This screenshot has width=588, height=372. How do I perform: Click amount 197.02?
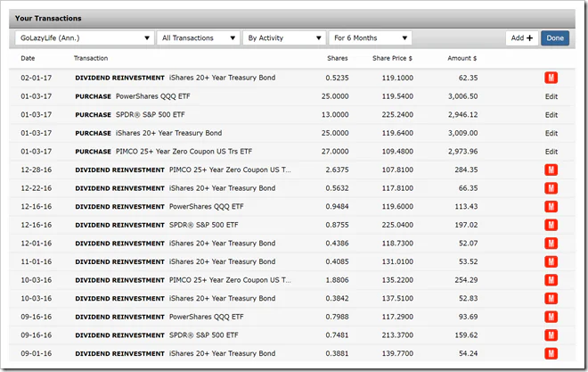point(466,225)
